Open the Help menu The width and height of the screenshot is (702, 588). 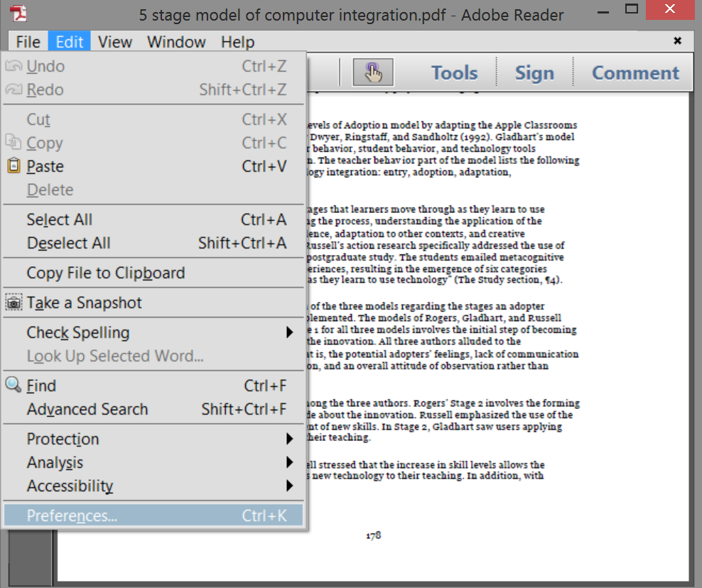click(238, 42)
